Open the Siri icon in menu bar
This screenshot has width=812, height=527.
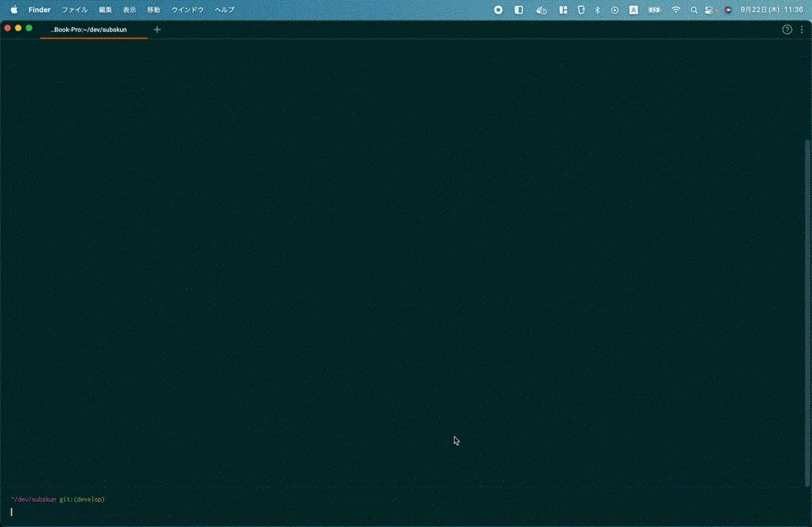pyautogui.click(x=727, y=9)
